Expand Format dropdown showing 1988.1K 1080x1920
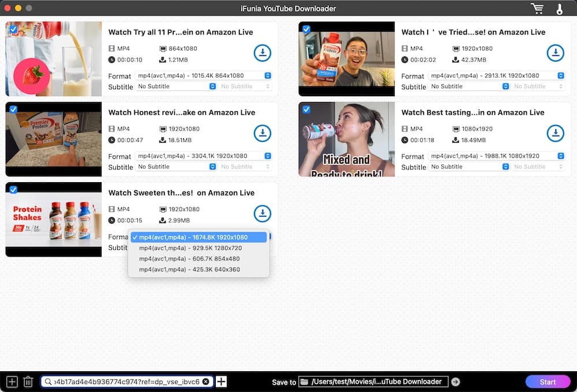This screenshot has width=577, height=392. [497, 156]
